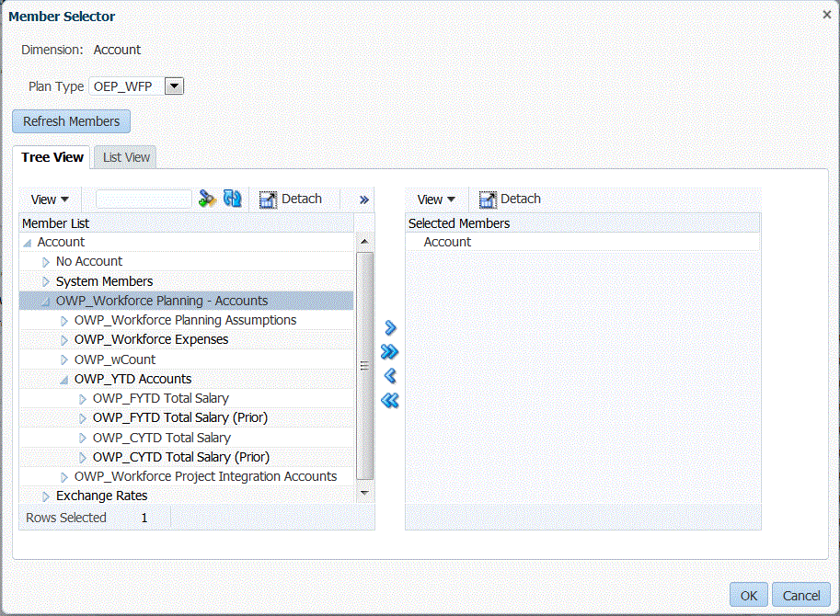Close the Member Selector dialog
This screenshot has width=840, height=616.
tap(827, 15)
